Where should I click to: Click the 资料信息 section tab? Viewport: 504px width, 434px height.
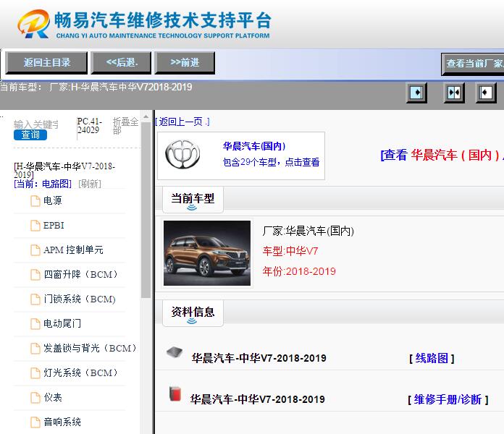[193, 313]
